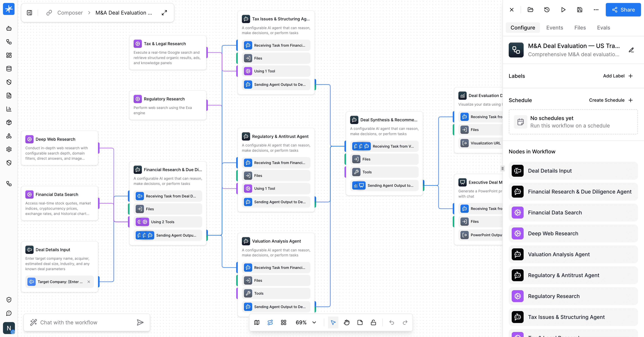This screenshot has height=337, width=644.
Task: Copy workflow link icon in breadcrumb
Action: pyautogui.click(x=49, y=13)
